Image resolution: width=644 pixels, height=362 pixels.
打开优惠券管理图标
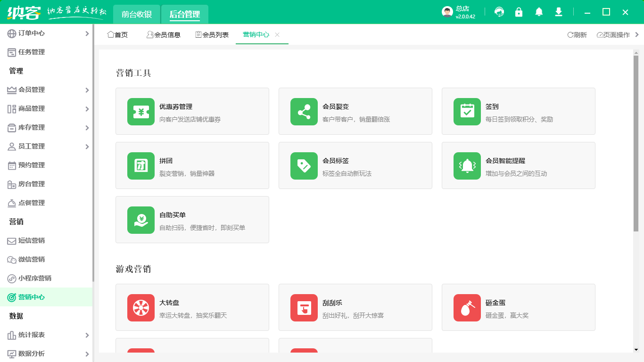coord(140,111)
